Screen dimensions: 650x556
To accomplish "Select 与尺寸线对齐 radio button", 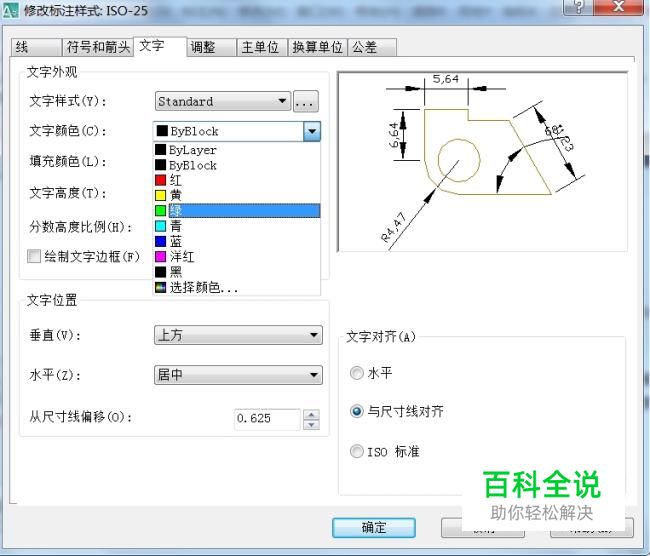I will pos(357,411).
